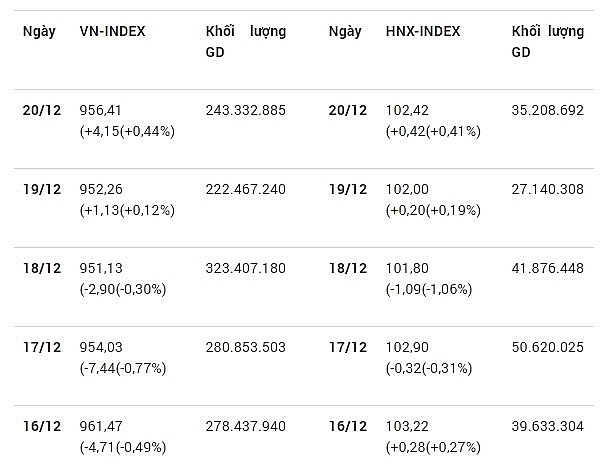Screen dimensions: 601x472
Task: Click the HNX-INDEX column header
Action: click(x=422, y=31)
